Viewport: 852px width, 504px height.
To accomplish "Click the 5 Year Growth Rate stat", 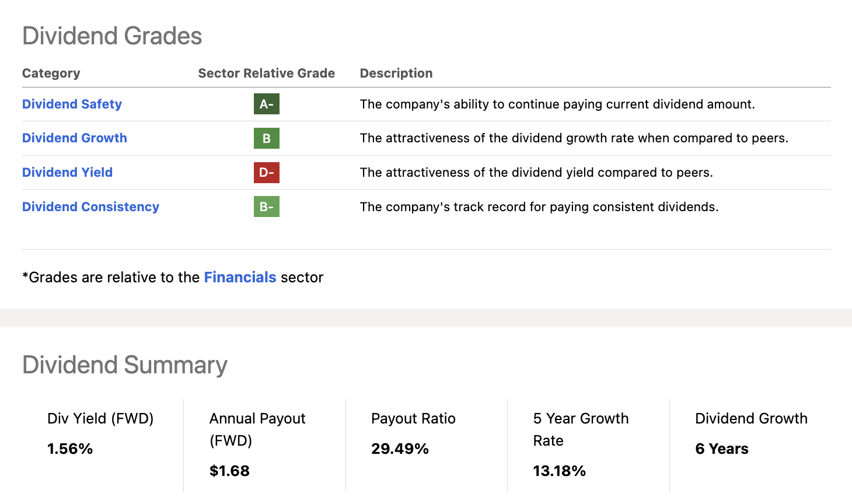I will click(x=560, y=471).
